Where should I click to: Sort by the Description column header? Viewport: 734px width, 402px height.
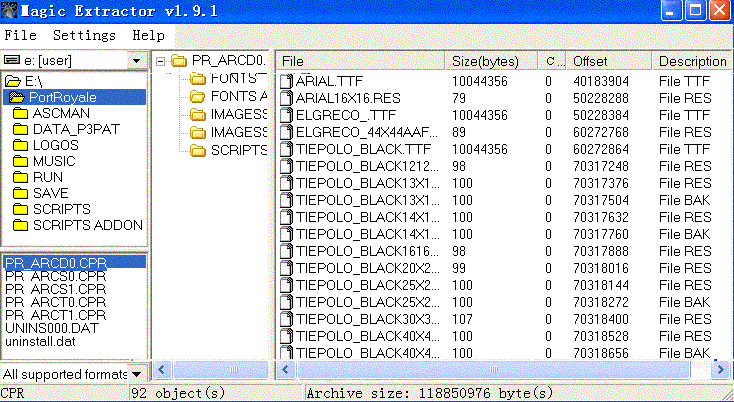coord(691,61)
